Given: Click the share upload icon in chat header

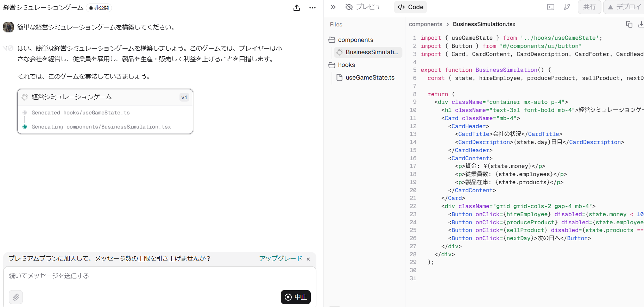Looking at the screenshot, I should point(297,8).
